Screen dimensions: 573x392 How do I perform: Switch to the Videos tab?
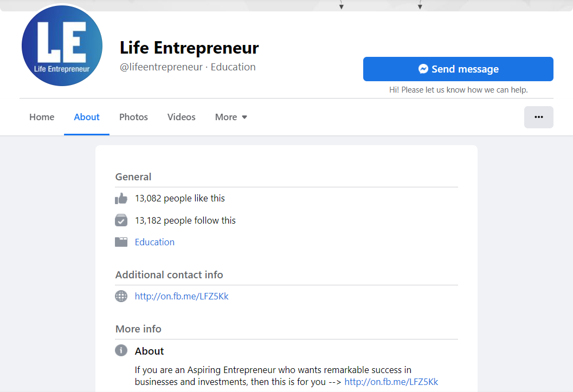click(181, 117)
